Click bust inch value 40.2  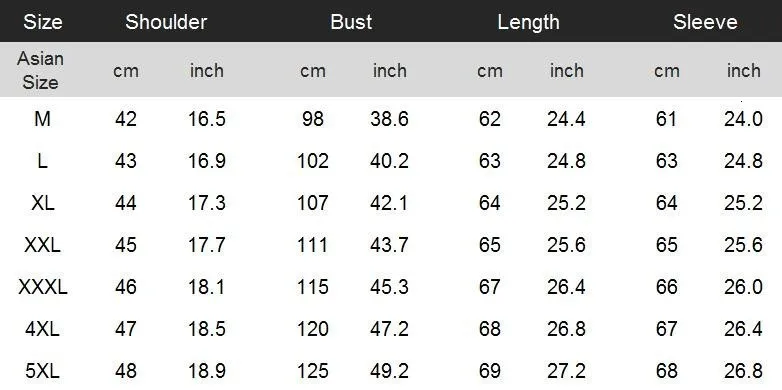tap(390, 161)
